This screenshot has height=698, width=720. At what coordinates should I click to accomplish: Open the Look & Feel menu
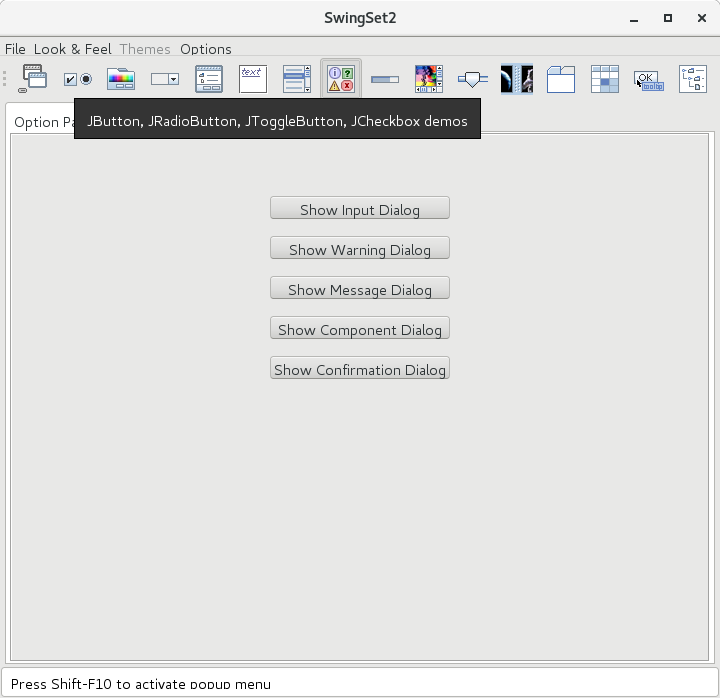point(72,49)
